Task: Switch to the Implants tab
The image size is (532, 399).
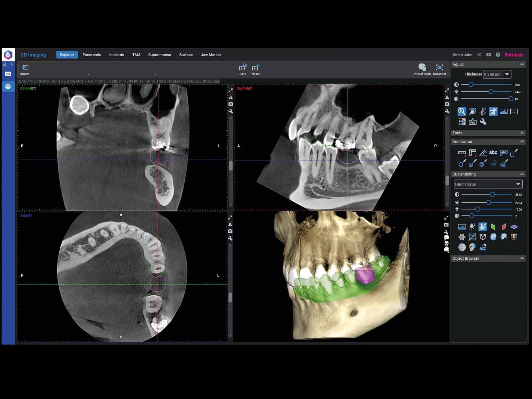Action: tap(117, 55)
